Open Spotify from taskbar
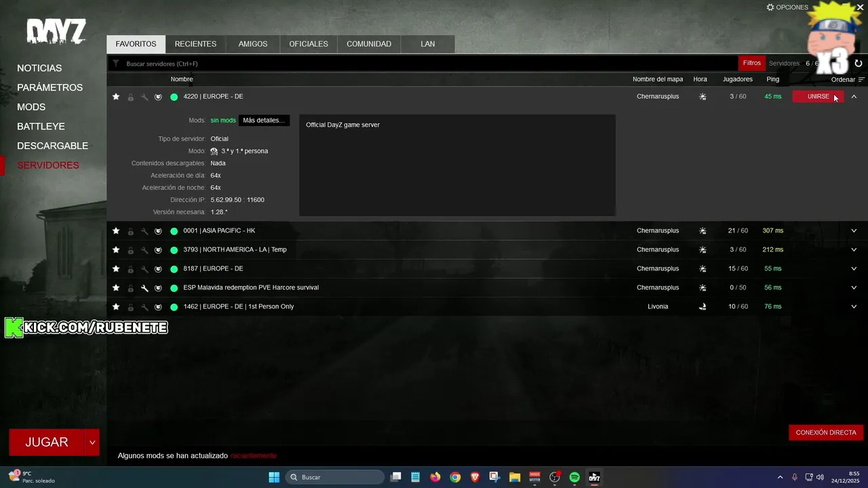Viewport: 868px width, 488px height. pyautogui.click(x=574, y=477)
